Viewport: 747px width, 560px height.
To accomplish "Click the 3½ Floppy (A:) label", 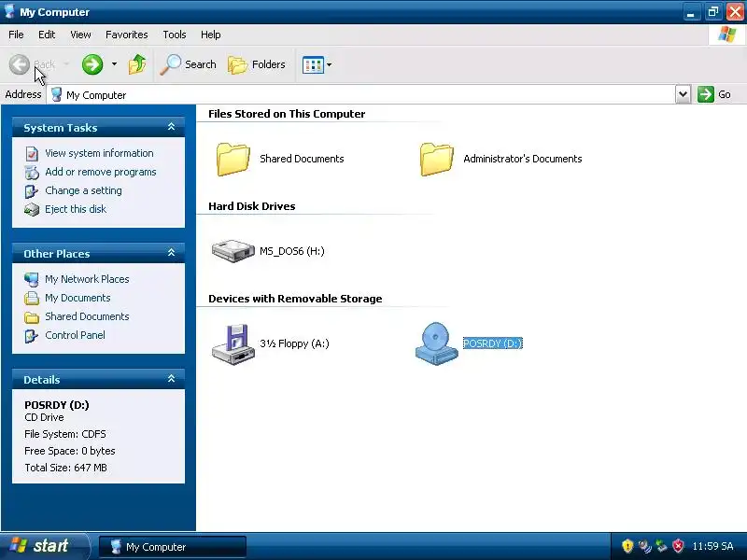I will pyautogui.click(x=294, y=343).
